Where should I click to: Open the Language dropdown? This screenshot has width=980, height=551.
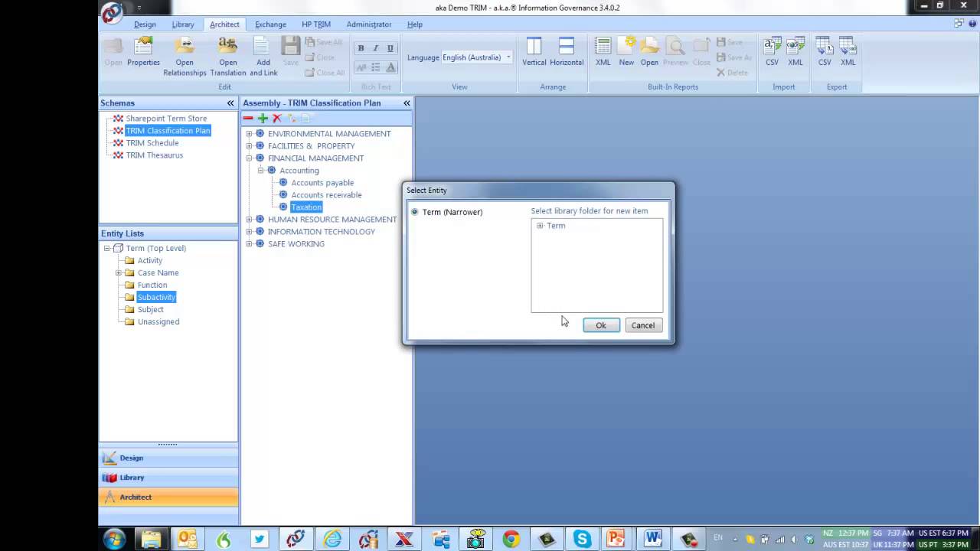point(508,57)
